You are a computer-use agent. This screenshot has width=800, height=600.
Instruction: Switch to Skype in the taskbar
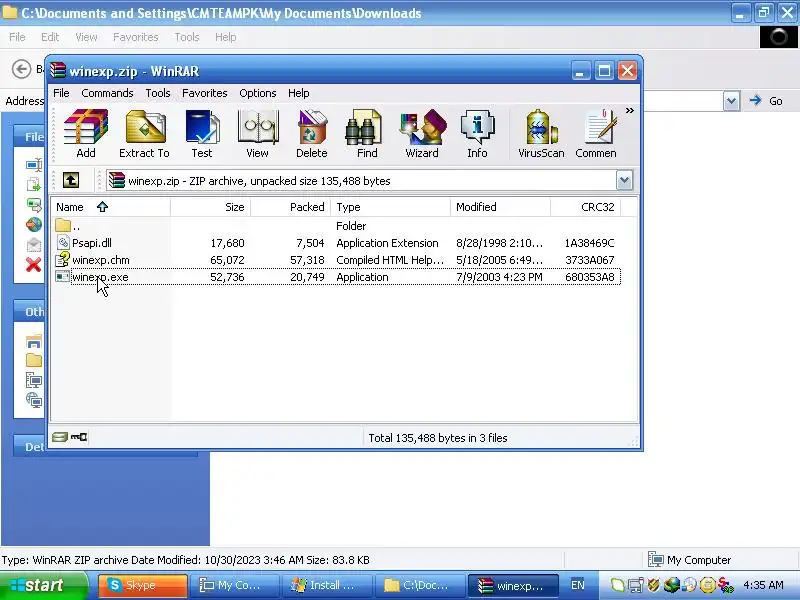pyautogui.click(x=142, y=585)
